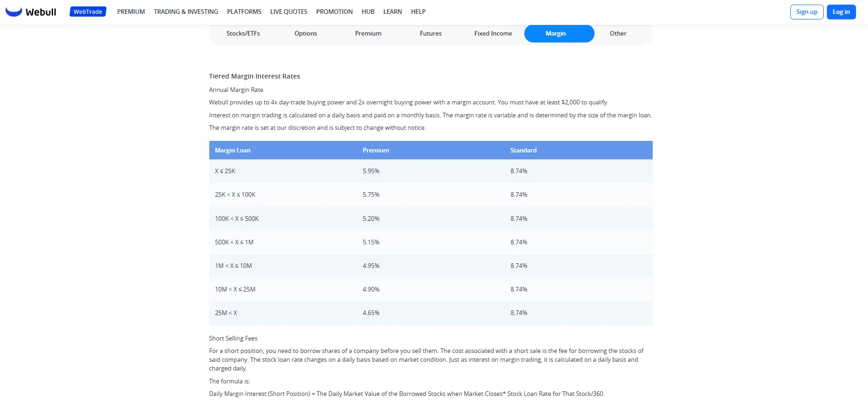
Task: Click the 25M < X row label
Action: pos(226,313)
